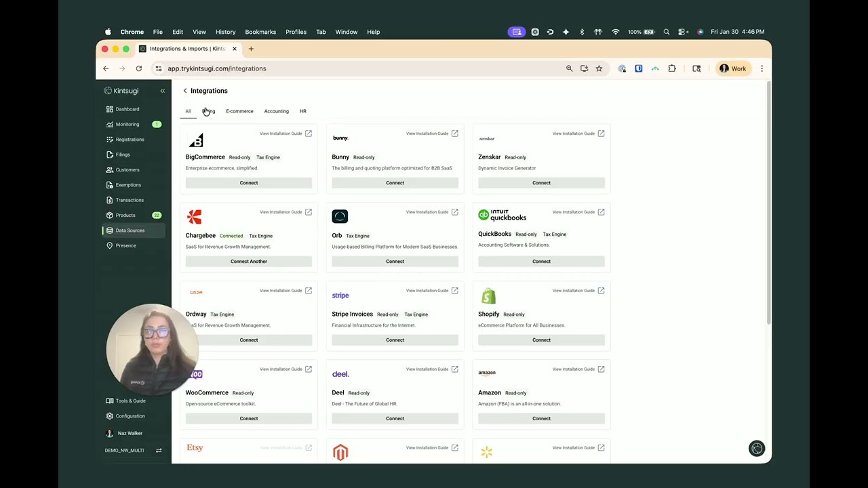The height and width of the screenshot is (488, 868).
Task: Open Chrome three-dot menu
Action: click(x=762, y=68)
